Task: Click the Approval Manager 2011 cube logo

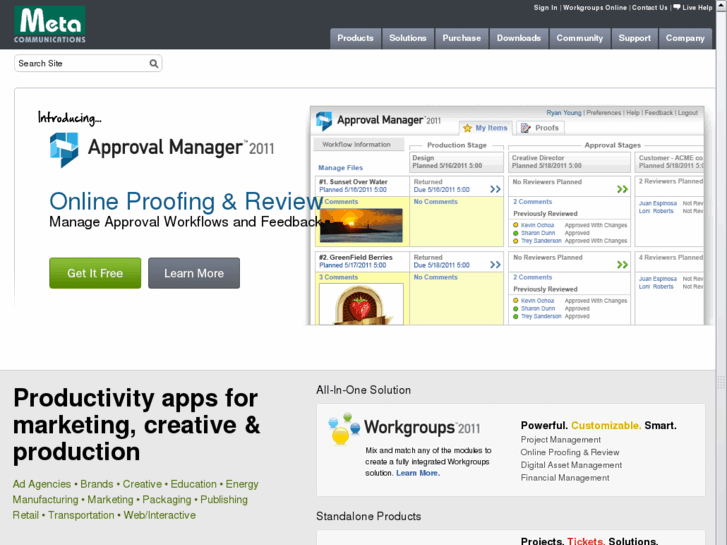Action: [64, 149]
